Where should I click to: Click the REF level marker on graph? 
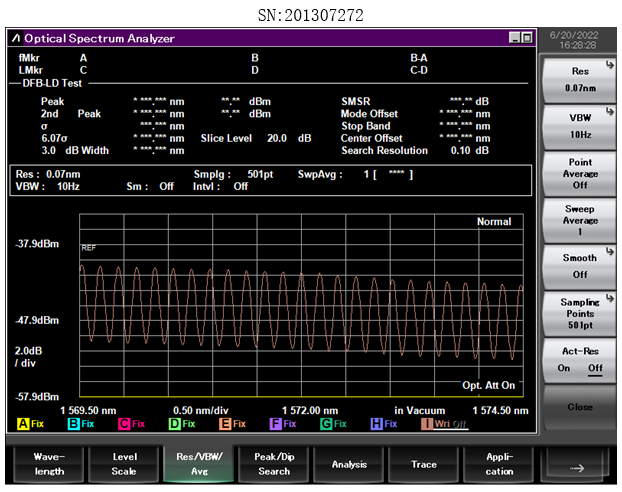pos(89,247)
